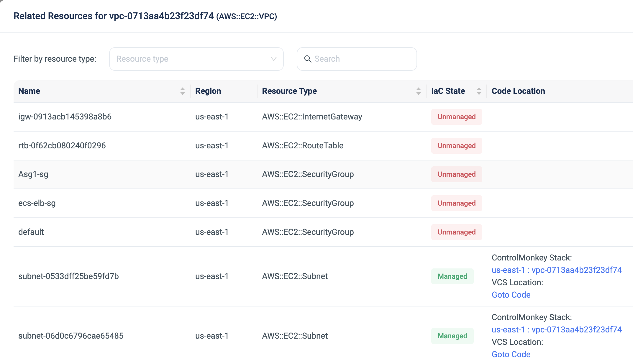This screenshot has height=364, width=633.
Task: Click AWS::EC2::SecurityGroup cell for ecs-elb-sg
Action: point(308,203)
